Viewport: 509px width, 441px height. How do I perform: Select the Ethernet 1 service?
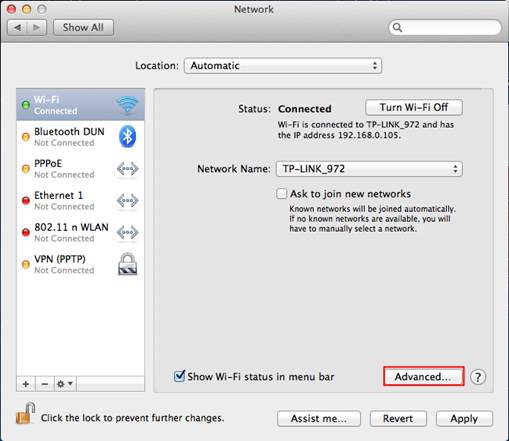tap(80, 201)
